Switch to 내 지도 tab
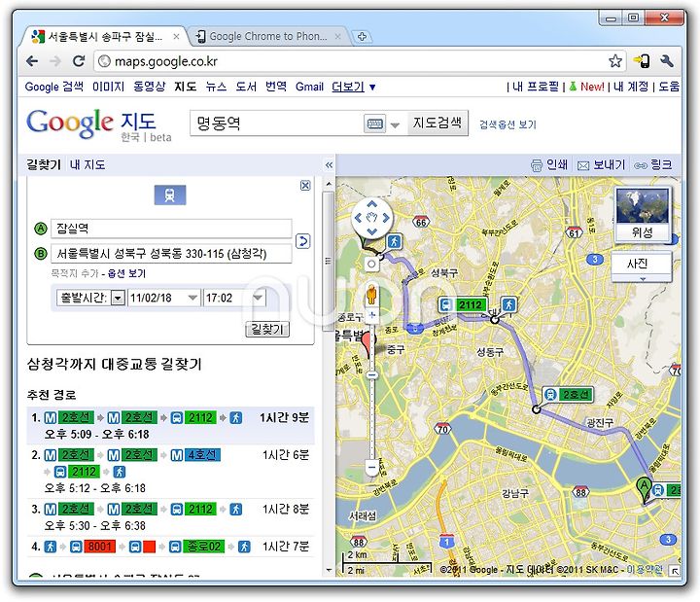Image resolution: width=700 pixels, height=602 pixels. coord(87,164)
